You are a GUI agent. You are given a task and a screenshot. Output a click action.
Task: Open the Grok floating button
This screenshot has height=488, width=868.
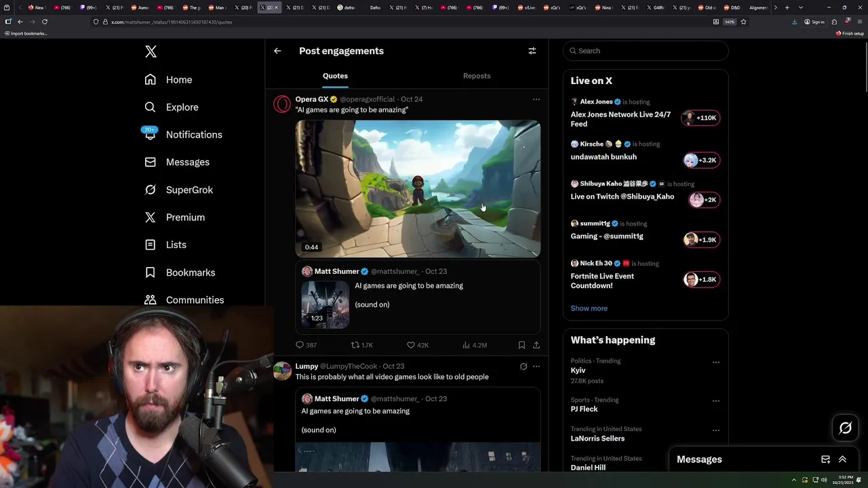coord(845,428)
